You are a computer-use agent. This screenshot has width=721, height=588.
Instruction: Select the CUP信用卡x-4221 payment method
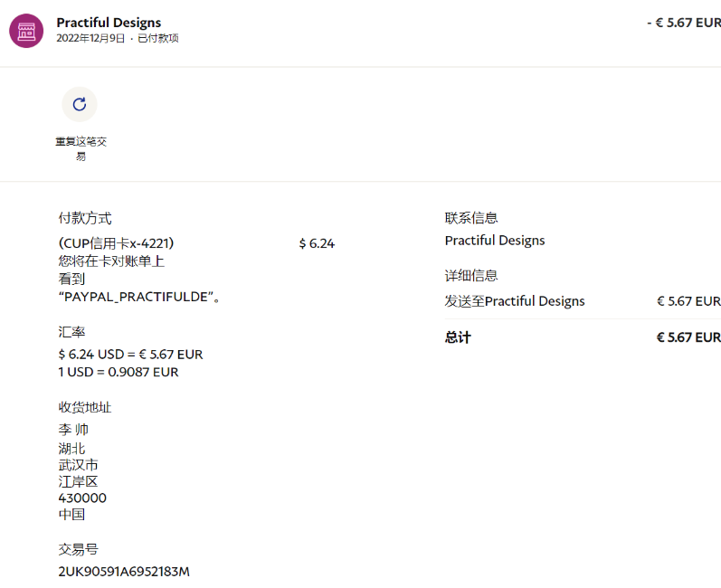point(116,243)
